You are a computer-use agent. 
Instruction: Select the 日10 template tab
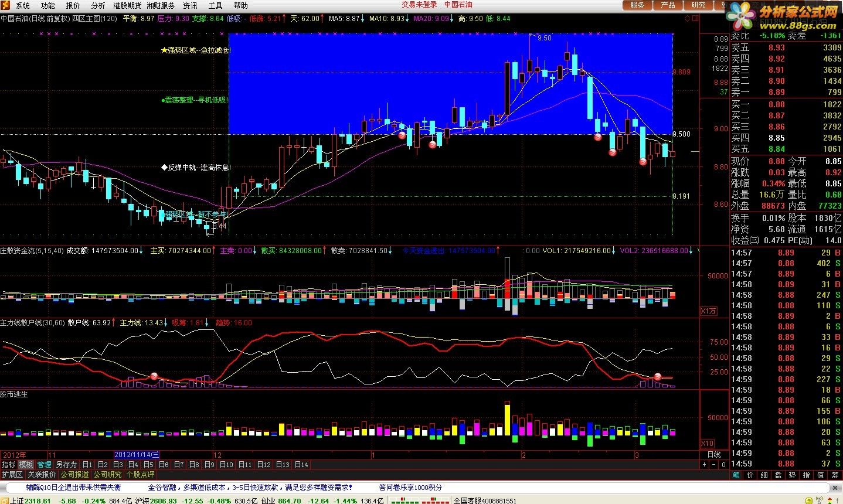click(226, 464)
